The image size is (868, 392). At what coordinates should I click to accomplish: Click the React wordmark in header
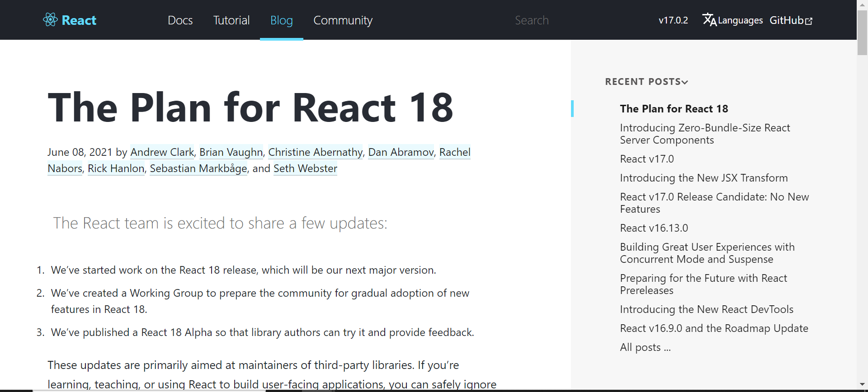[x=79, y=20]
